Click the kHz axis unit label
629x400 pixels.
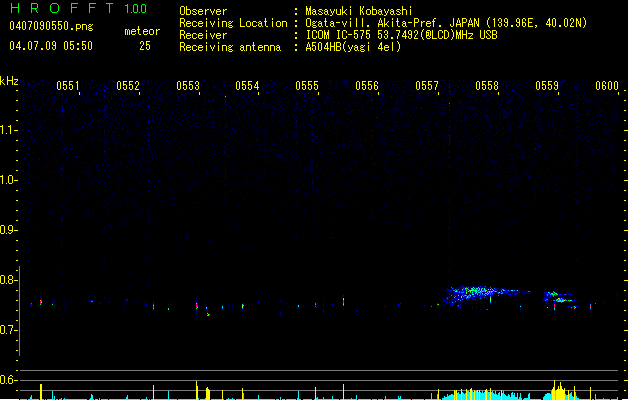pos(9,81)
